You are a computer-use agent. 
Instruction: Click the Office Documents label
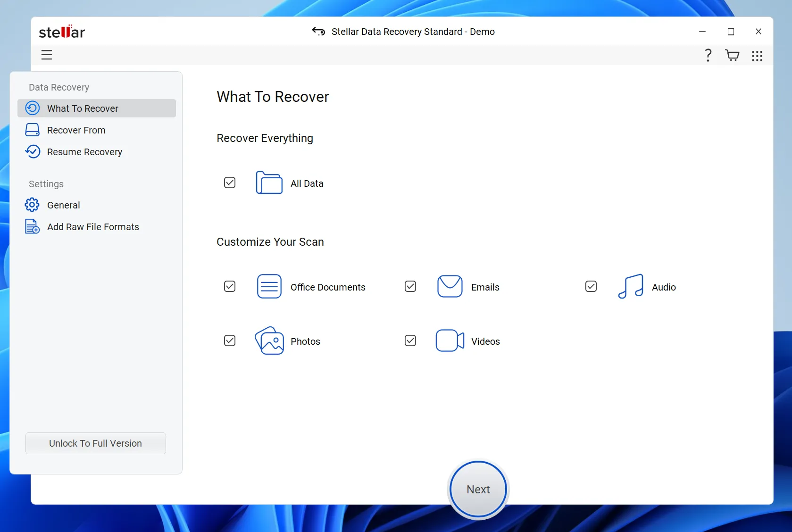(x=328, y=287)
